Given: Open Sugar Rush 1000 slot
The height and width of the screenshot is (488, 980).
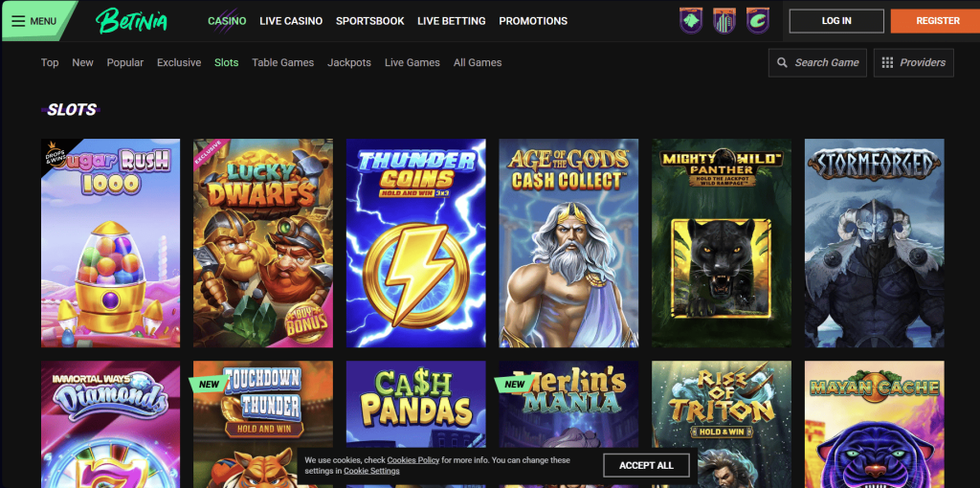Looking at the screenshot, I should [111, 243].
